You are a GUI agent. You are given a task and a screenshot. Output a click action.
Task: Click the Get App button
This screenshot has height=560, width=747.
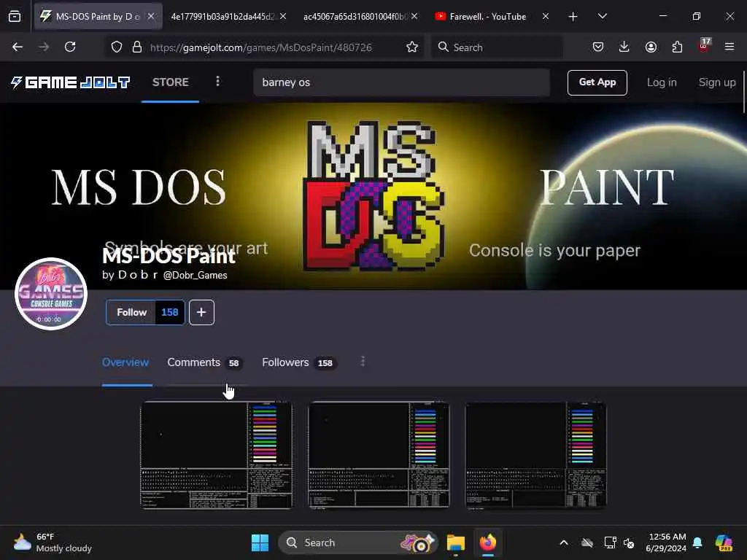[597, 82]
